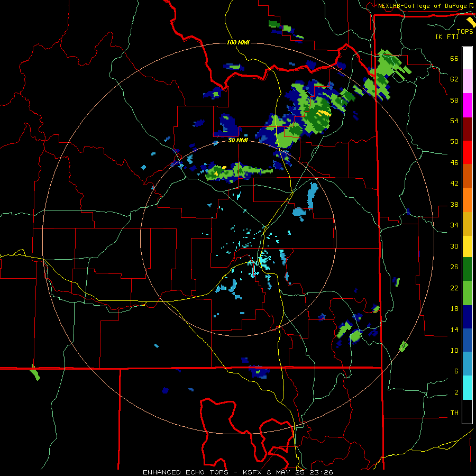Select the "TOPS" legend heading
The image size is (476, 476).
(x=465, y=32)
